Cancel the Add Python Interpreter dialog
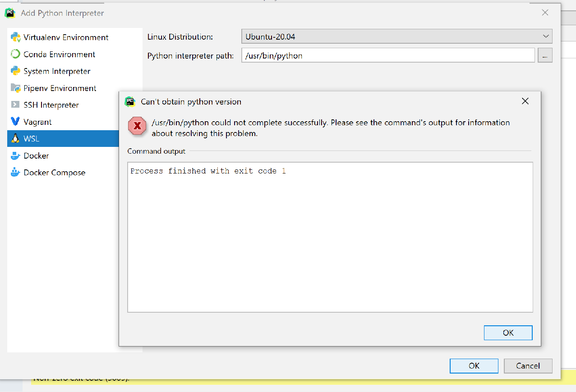Viewport: 576px width, 392px height. pos(528,366)
